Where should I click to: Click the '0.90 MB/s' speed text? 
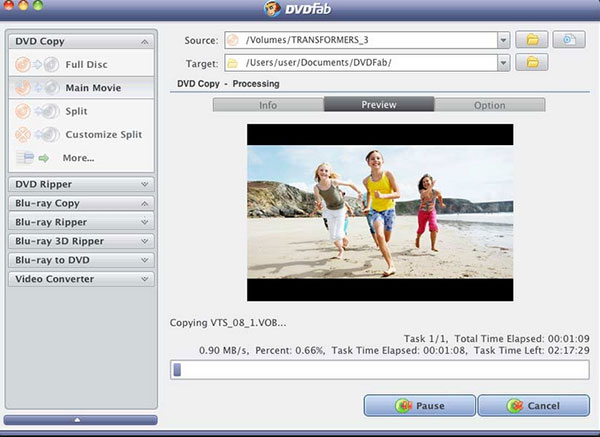tap(223, 351)
